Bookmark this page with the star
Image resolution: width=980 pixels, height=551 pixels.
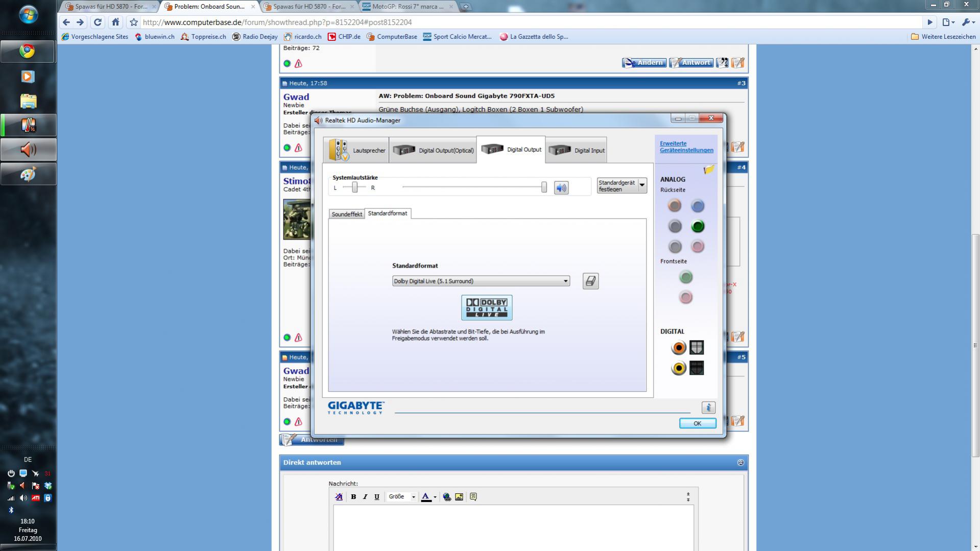point(134,22)
